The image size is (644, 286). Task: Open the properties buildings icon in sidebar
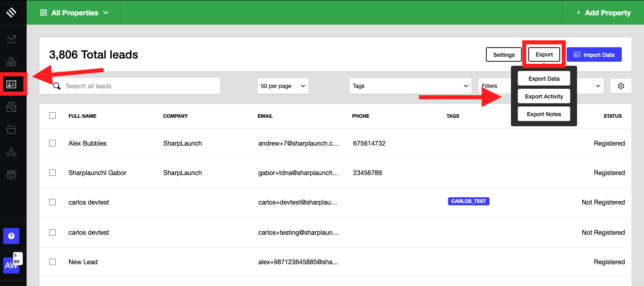coord(11,62)
